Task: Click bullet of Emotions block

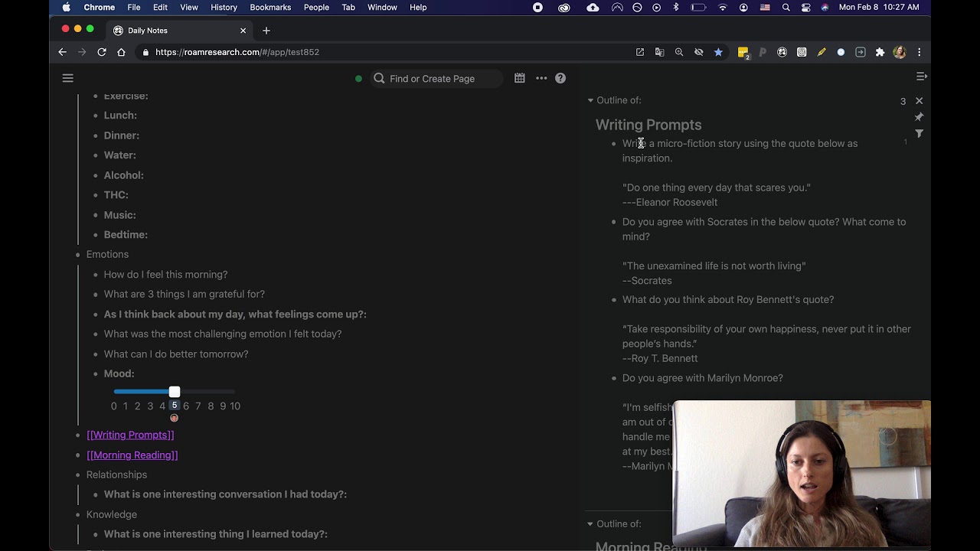Action: point(77,255)
